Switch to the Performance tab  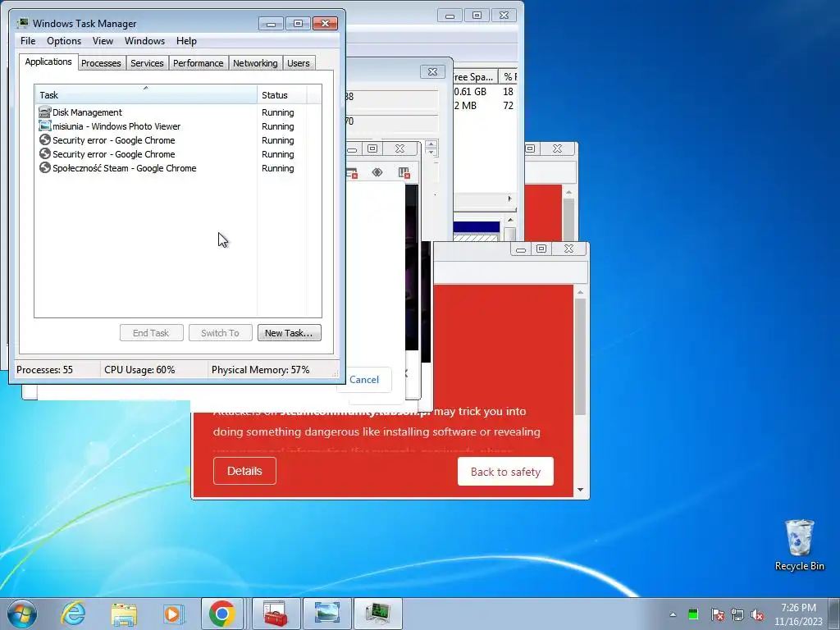pyautogui.click(x=199, y=63)
